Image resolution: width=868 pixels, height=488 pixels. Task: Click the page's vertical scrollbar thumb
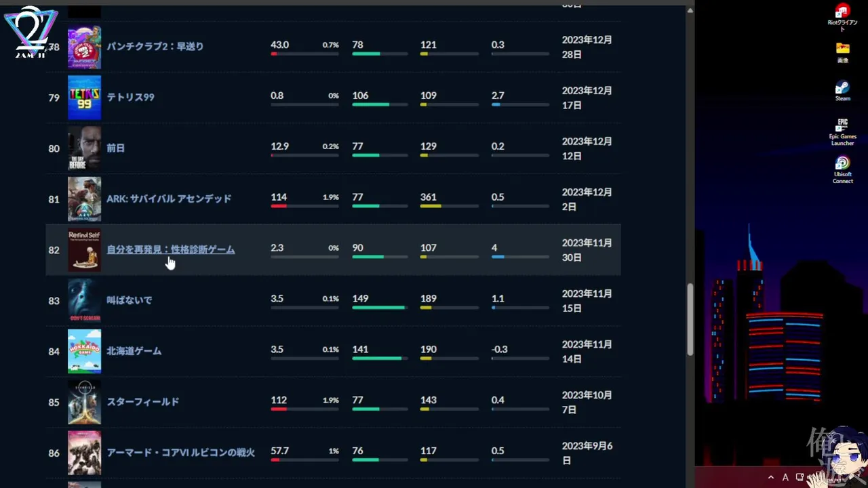tap(690, 319)
